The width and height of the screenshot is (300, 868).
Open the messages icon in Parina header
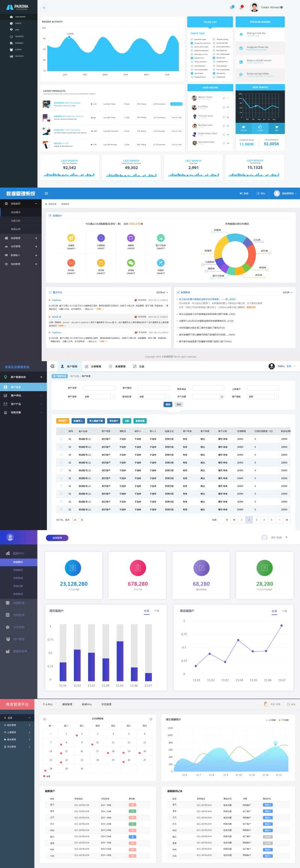point(232,7)
